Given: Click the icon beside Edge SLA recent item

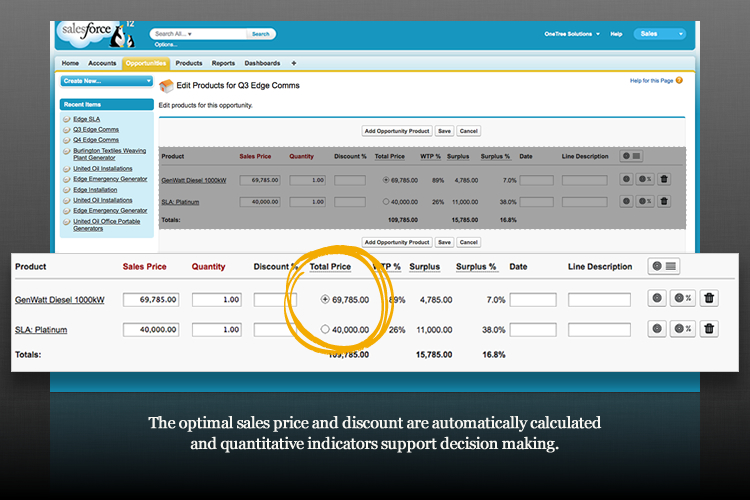Looking at the screenshot, I should 67,119.
